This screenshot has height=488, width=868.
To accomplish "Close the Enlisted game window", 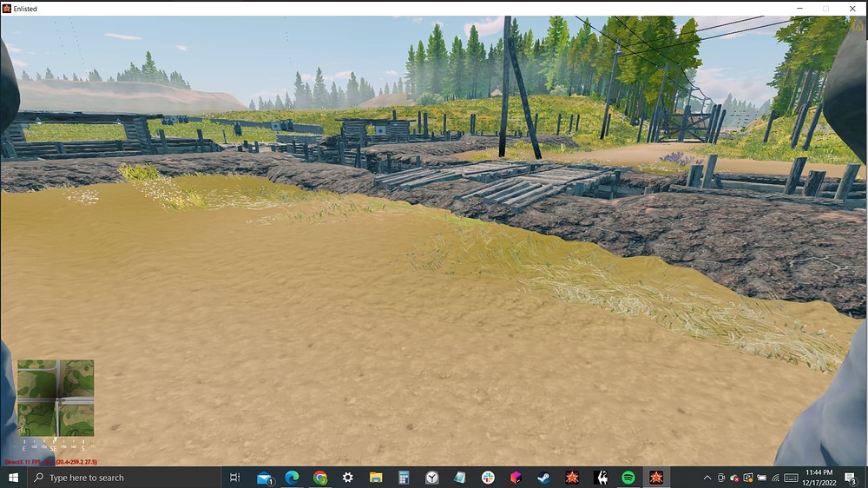I will click(x=852, y=9).
